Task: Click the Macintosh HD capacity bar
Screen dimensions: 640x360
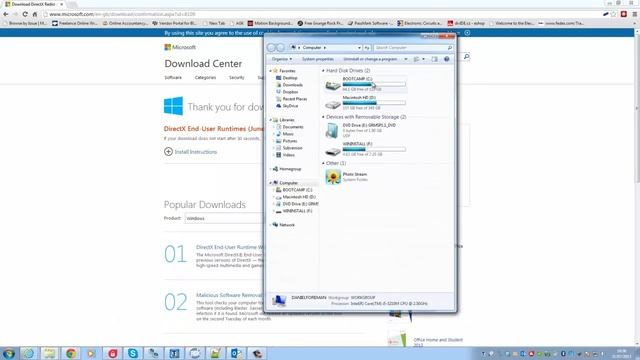Action: 374,103
